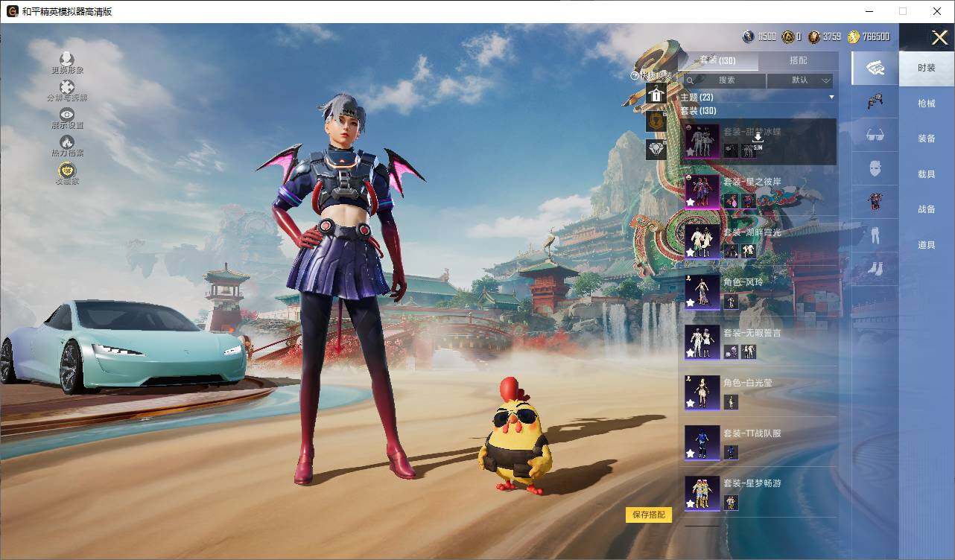Click the golden 收藏家 collector badge

tap(66, 170)
